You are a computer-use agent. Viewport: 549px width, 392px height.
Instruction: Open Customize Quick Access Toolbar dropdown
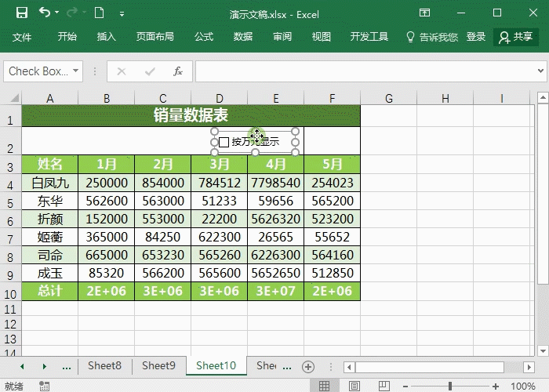122,14
